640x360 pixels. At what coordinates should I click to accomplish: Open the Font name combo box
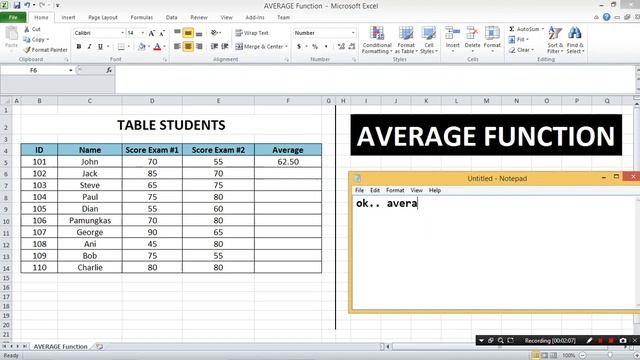point(99,33)
